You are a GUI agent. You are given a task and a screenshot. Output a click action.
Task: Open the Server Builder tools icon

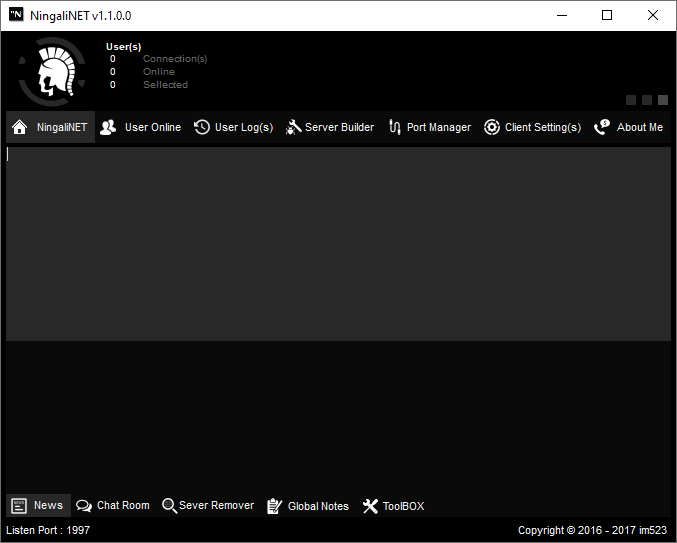[293, 128]
